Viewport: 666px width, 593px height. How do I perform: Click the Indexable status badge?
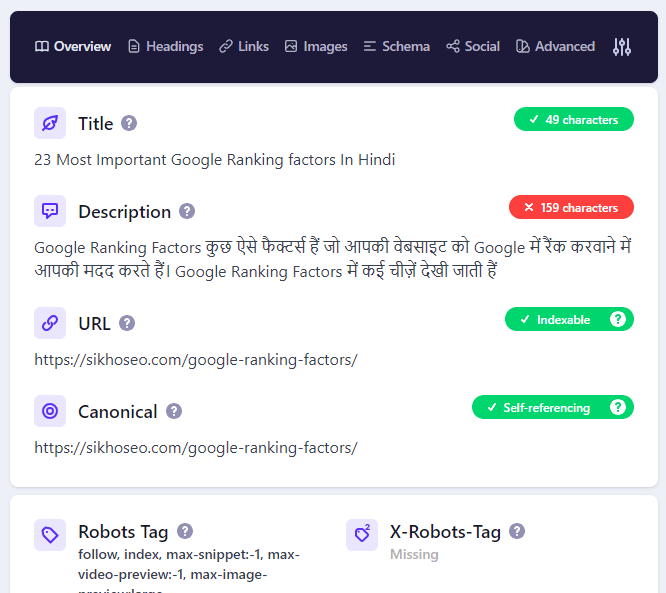(x=569, y=319)
